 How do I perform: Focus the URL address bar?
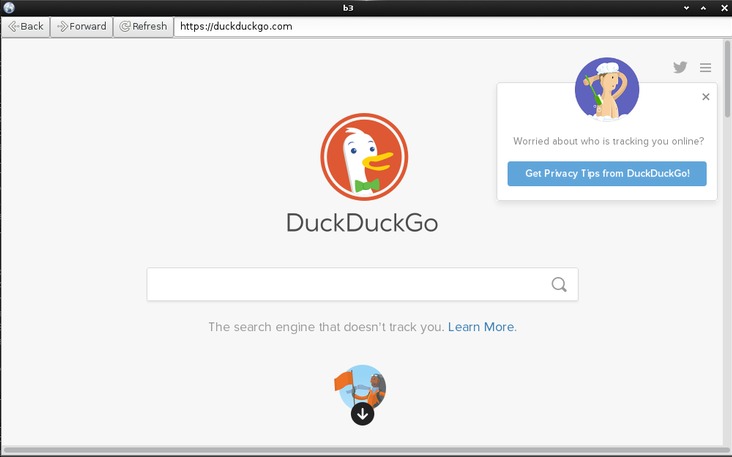[x=452, y=27]
